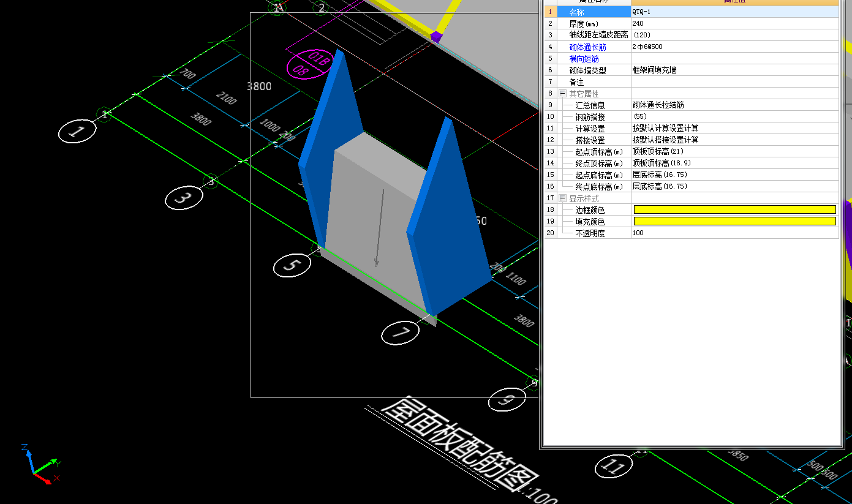852x504 pixels.
Task: Select the 汇总信息 property label
Action: pyautogui.click(x=590, y=105)
